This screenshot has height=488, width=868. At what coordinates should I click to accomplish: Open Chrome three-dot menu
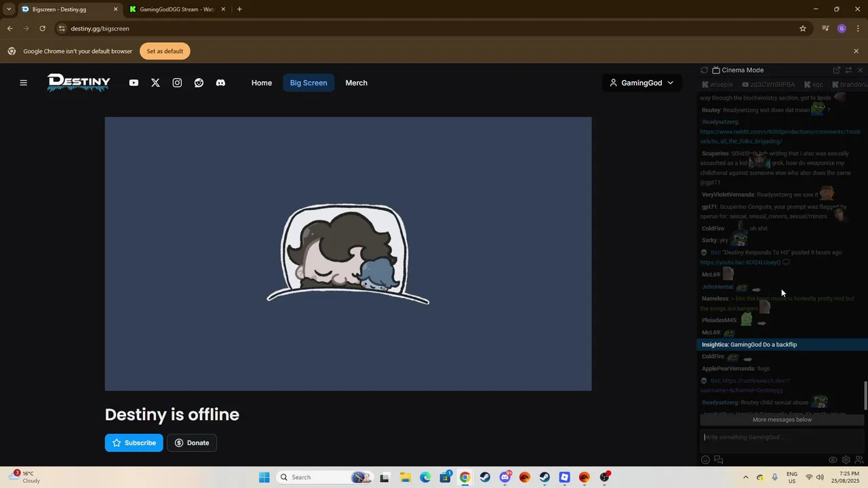tap(858, 28)
